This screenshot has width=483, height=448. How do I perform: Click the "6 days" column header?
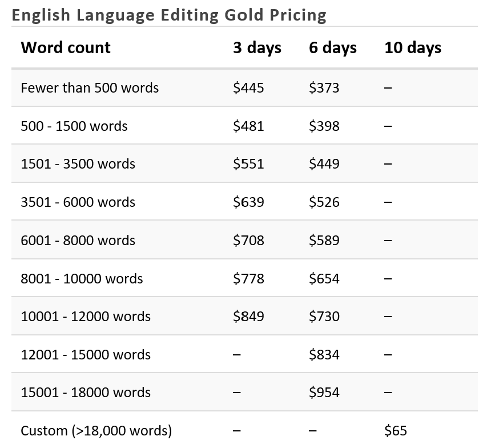click(x=333, y=47)
